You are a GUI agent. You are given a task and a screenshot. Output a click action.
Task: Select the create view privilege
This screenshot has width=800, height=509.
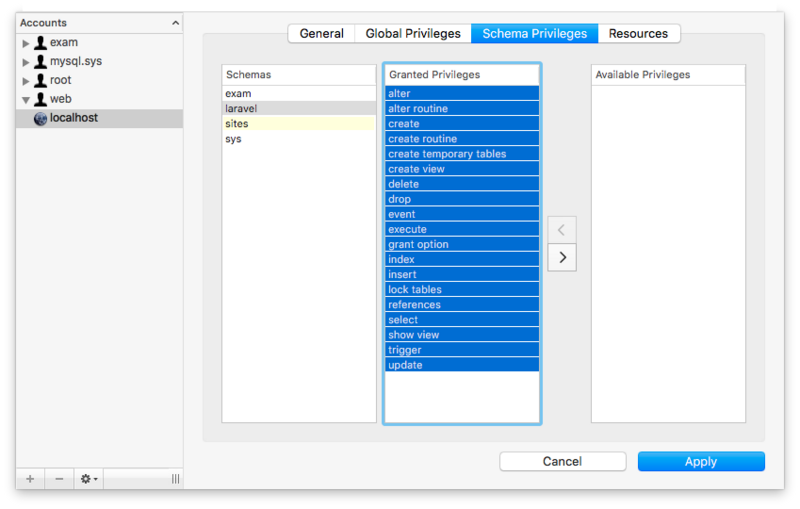tap(462, 169)
